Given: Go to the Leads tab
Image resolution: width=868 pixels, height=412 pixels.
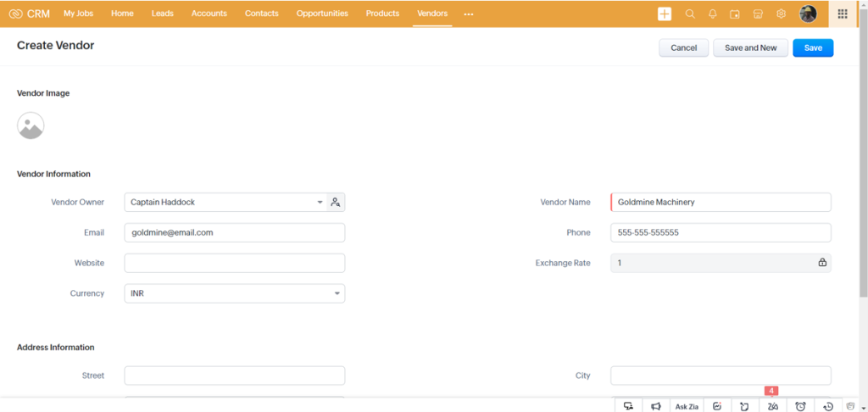Looking at the screenshot, I should click(x=163, y=14).
